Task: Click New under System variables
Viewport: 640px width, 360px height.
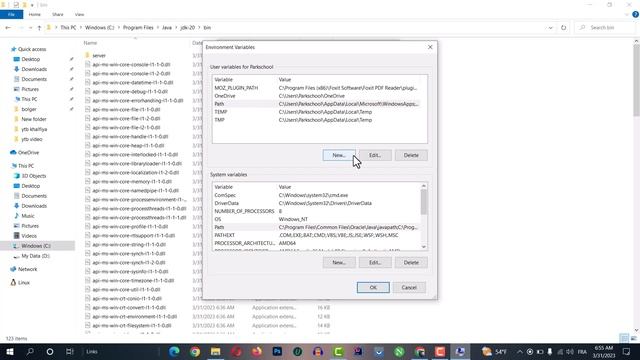Action: tap(339, 262)
